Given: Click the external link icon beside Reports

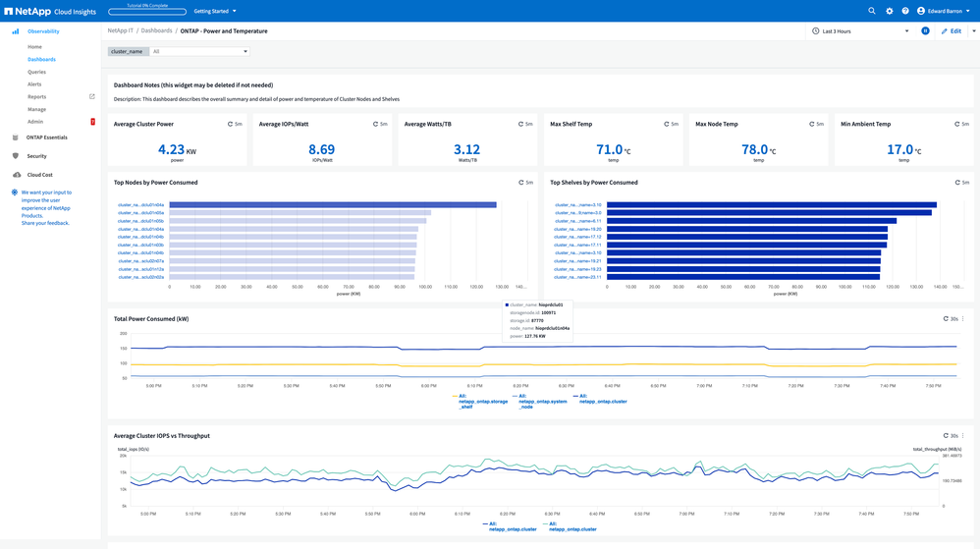Looking at the screenshot, I should (92, 97).
